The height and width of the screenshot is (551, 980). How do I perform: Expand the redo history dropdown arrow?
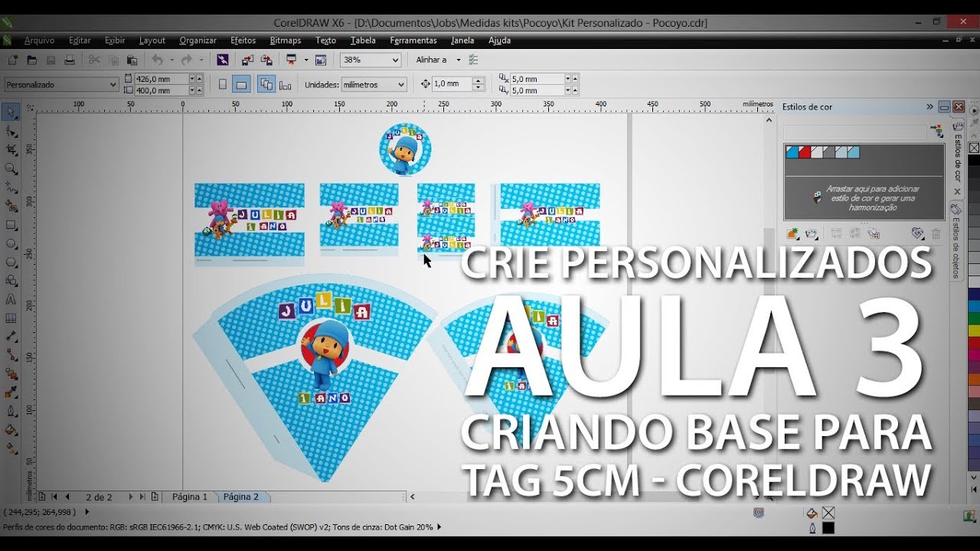[x=201, y=60]
